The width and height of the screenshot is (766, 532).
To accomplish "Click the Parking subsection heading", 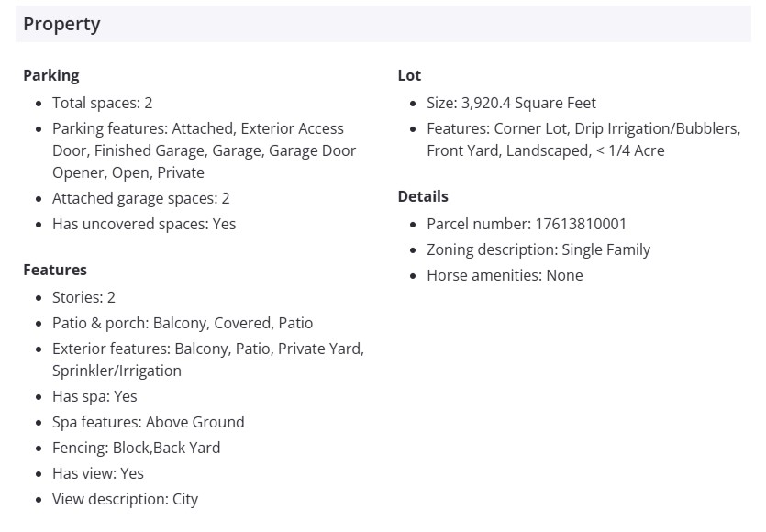I will [x=51, y=75].
